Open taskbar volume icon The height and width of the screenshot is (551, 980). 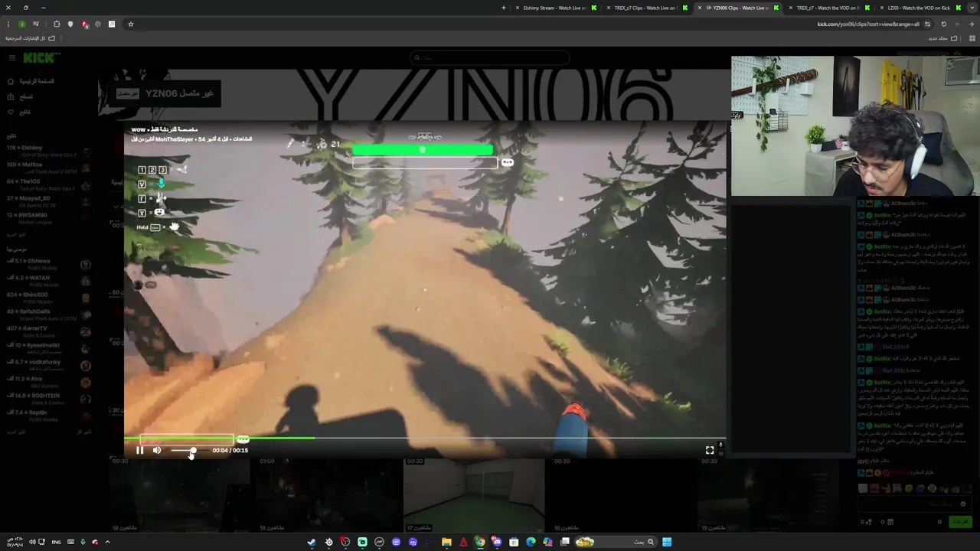(32, 542)
